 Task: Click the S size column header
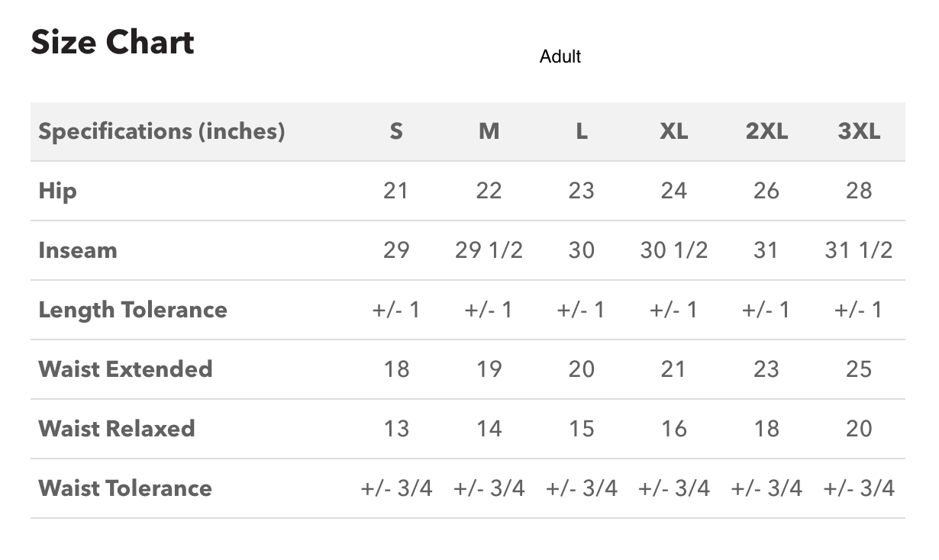point(396,131)
